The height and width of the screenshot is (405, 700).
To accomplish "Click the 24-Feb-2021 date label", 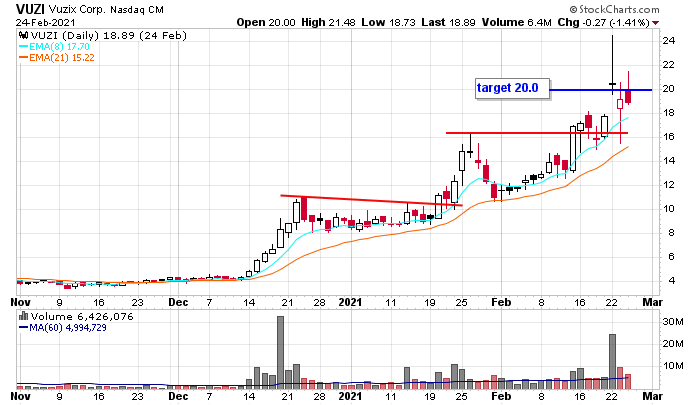I will point(45,22).
